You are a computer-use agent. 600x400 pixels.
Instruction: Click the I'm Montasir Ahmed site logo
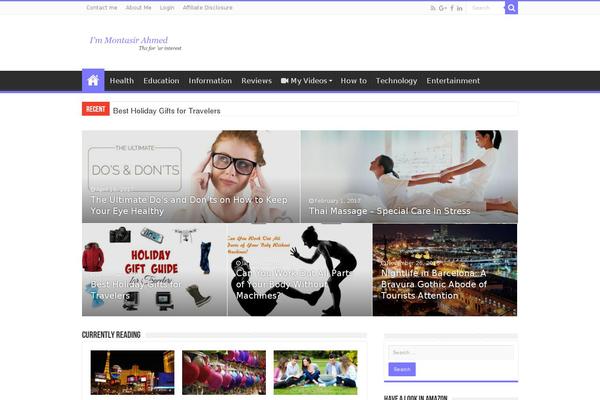tap(135, 43)
